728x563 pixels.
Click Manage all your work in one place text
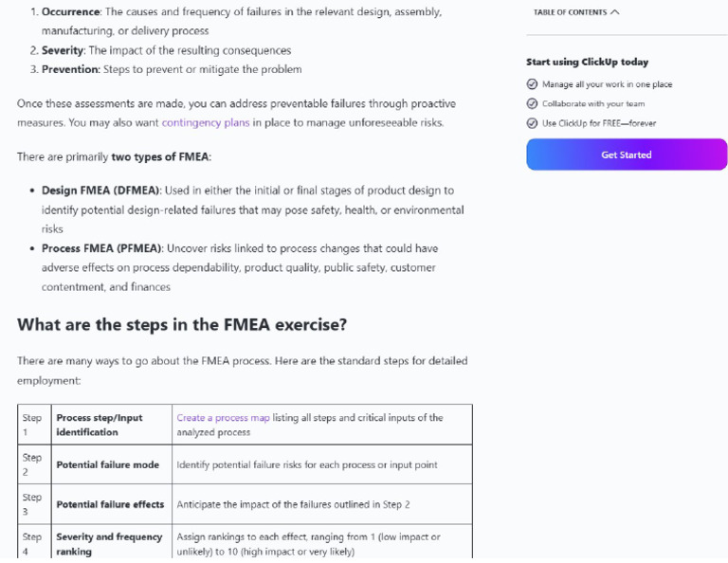(608, 84)
